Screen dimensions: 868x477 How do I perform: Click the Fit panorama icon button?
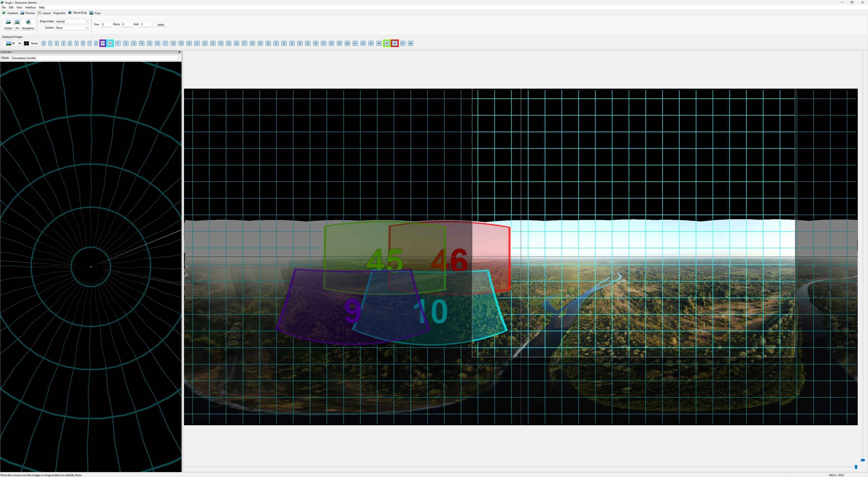(x=17, y=24)
